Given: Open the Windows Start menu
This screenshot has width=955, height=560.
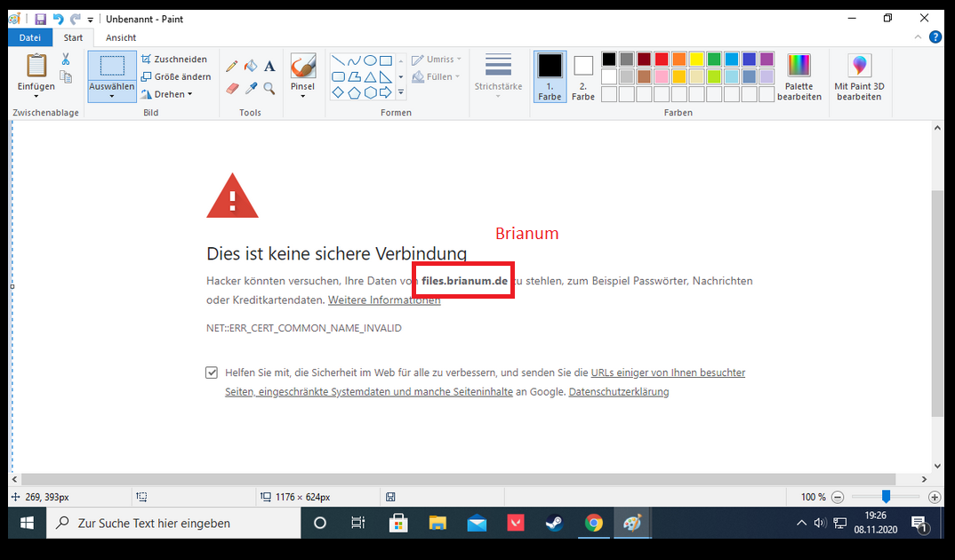Looking at the screenshot, I should click(28, 523).
